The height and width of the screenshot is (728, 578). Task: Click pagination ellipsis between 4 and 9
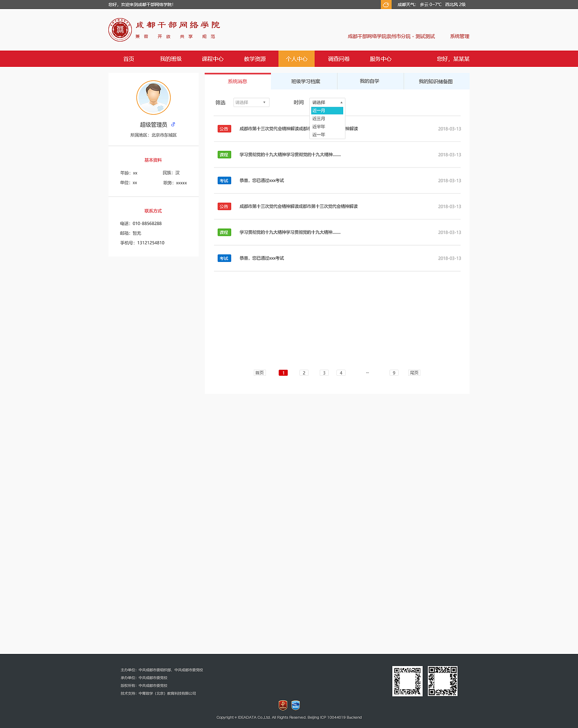(368, 373)
